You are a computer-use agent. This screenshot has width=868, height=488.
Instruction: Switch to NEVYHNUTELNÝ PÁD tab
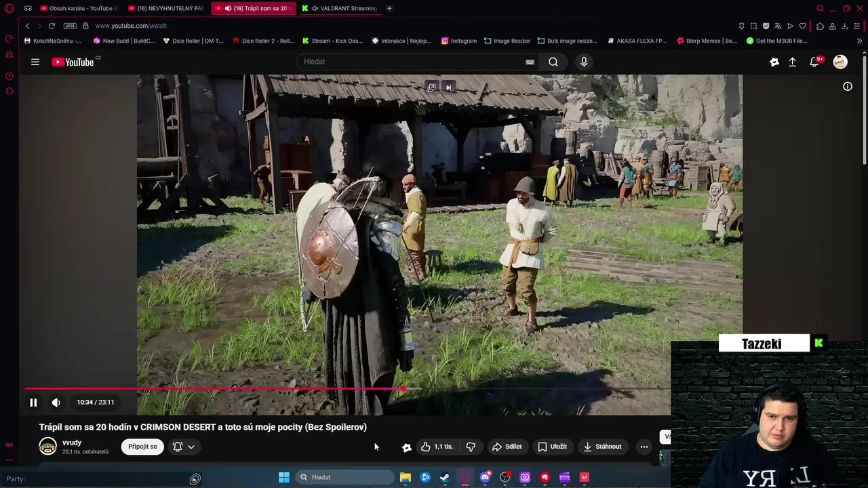pyautogui.click(x=167, y=8)
